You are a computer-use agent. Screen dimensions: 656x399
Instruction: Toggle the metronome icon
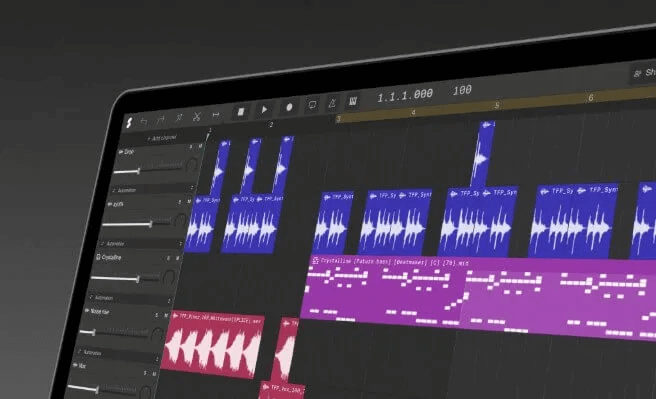click(332, 103)
